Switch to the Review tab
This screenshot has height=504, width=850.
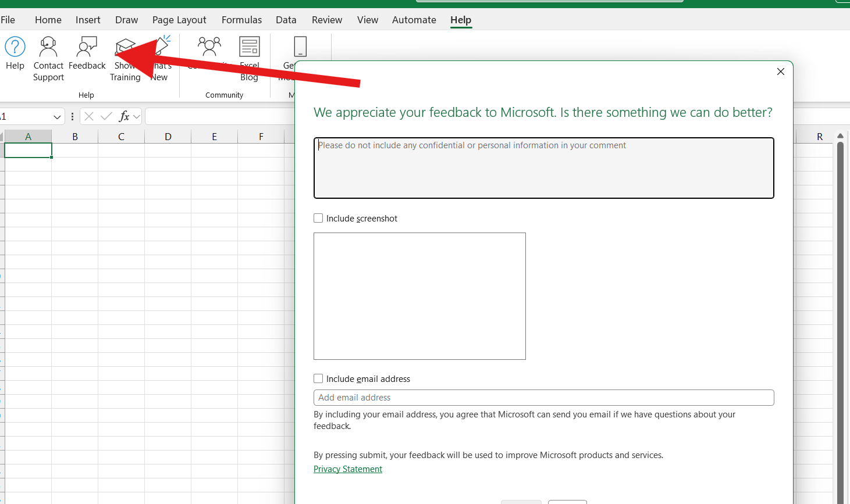click(327, 20)
